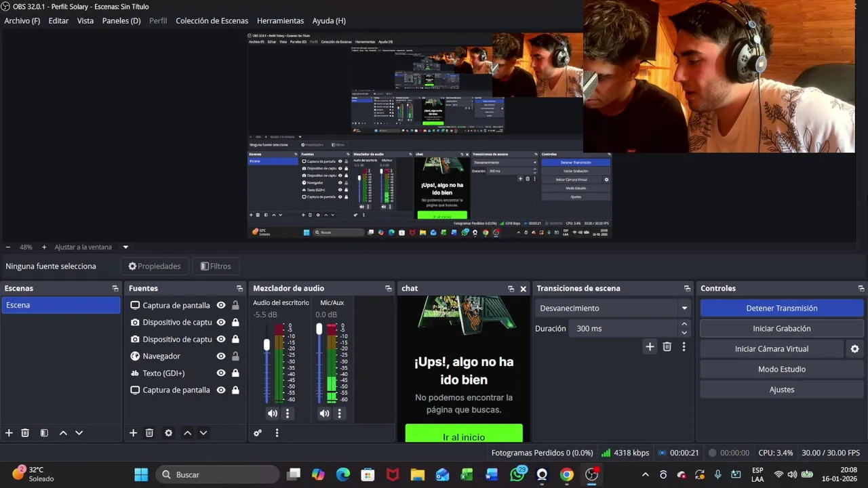Hide the Texto (GDI+) source
Viewport: 868px width, 488px height.
(221, 373)
